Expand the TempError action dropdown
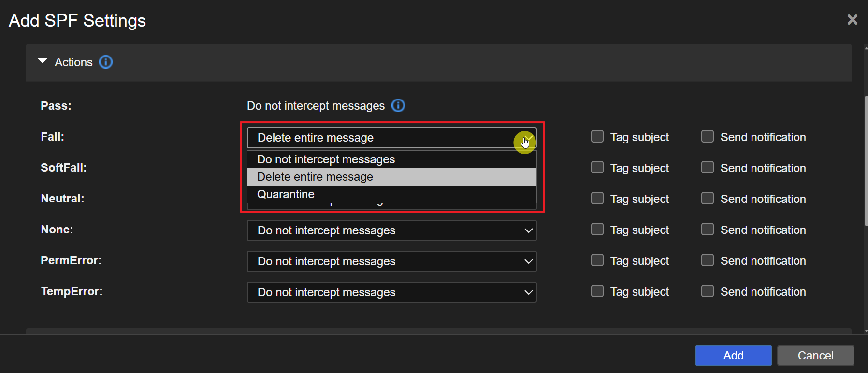 pyautogui.click(x=391, y=292)
